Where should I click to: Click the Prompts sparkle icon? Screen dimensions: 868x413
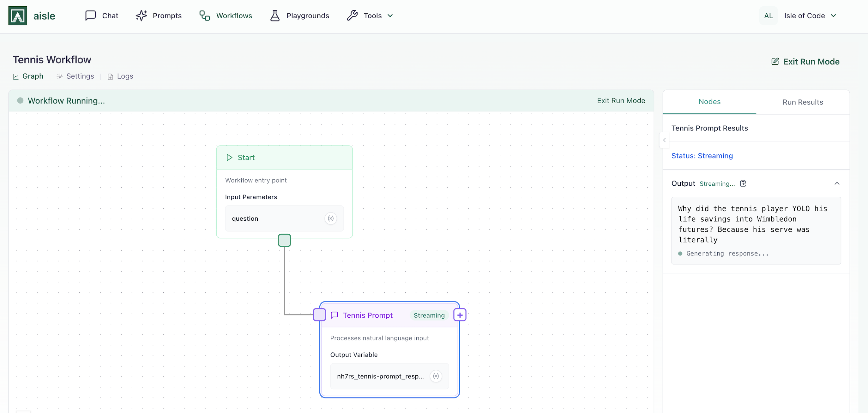click(142, 15)
